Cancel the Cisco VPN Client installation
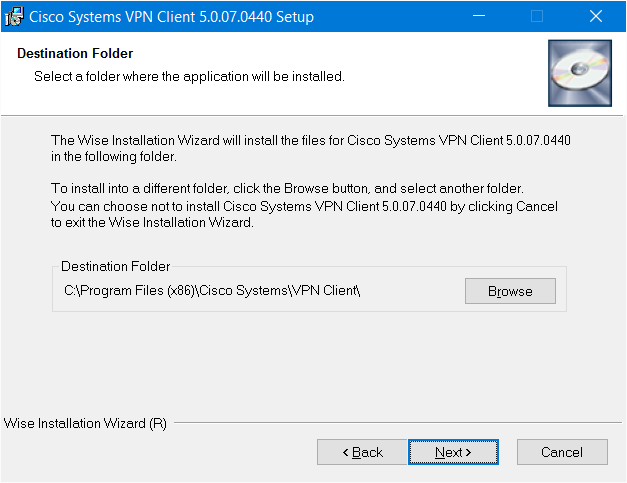The height and width of the screenshot is (483, 627). pyautogui.click(x=562, y=452)
